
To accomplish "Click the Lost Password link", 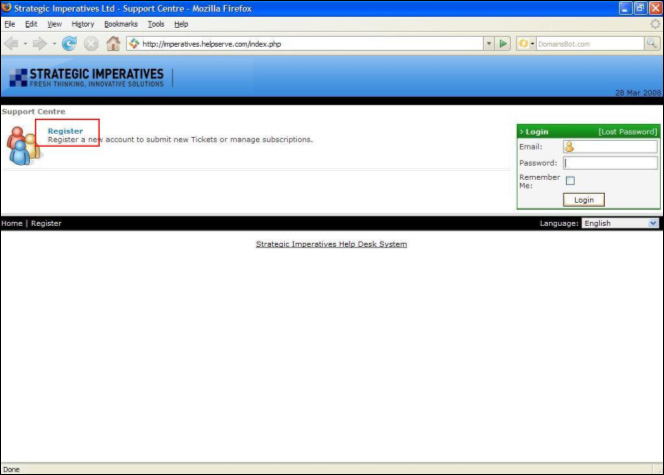I will [x=627, y=132].
